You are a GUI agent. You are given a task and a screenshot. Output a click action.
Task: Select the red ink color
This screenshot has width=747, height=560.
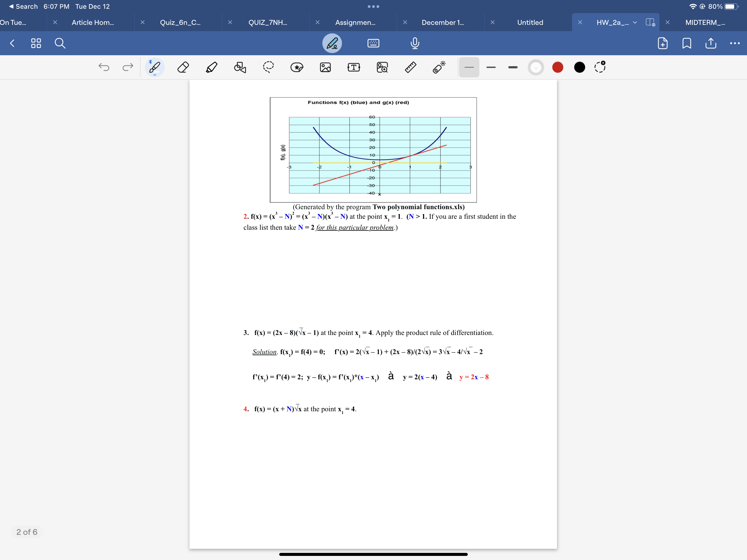click(x=558, y=67)
